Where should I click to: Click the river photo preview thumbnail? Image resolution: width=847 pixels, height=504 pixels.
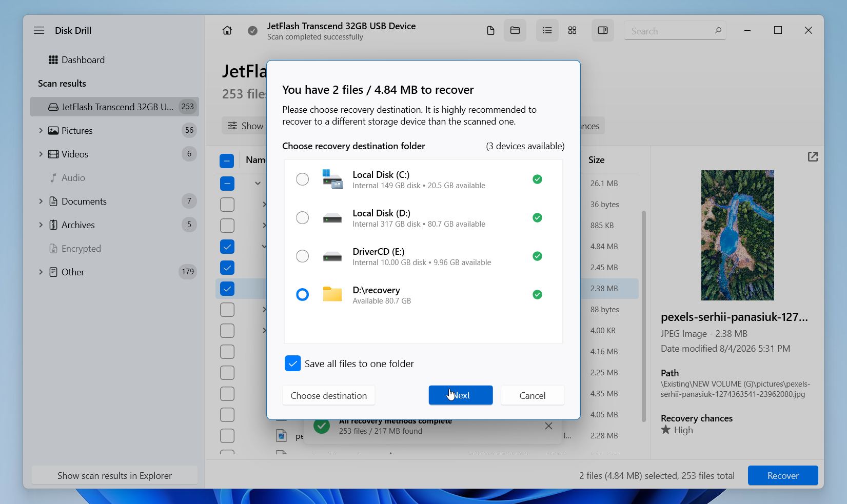pyautogui.click(x=738, y=235)
